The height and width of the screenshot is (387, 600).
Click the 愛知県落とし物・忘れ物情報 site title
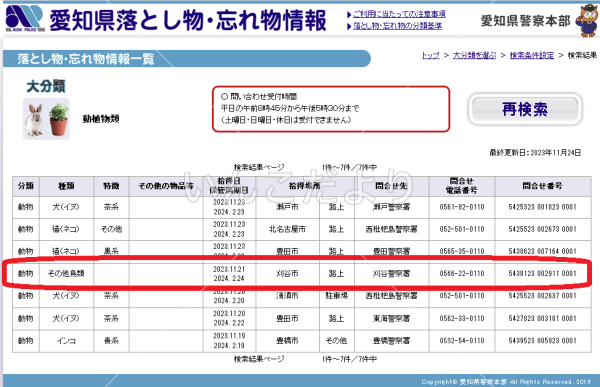(x=188, y=20)
